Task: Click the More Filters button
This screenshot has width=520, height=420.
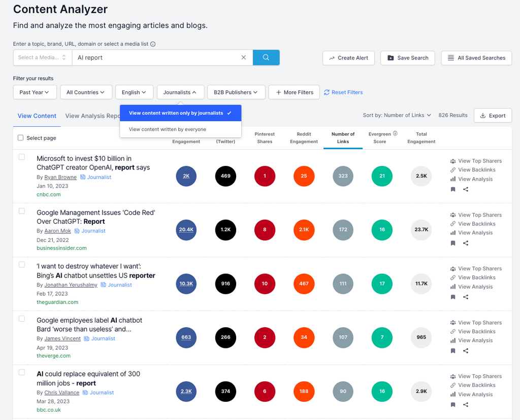Action: (294, 92)
